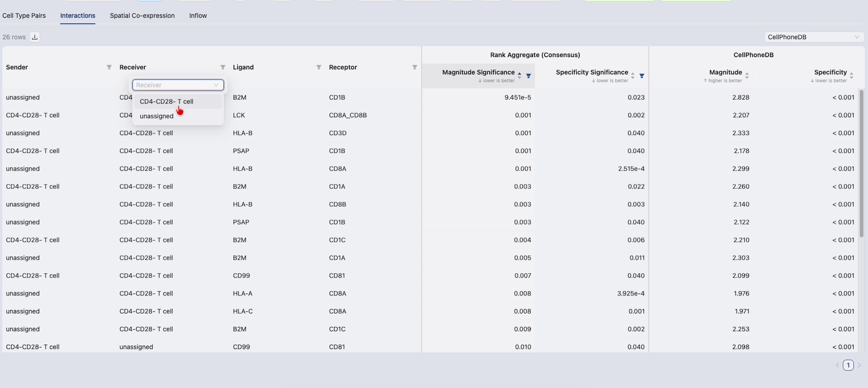Screen dimensions: 868x388
Task: Sort by CellPhoneDB Specificity arrows
Action: click(852, 76)
